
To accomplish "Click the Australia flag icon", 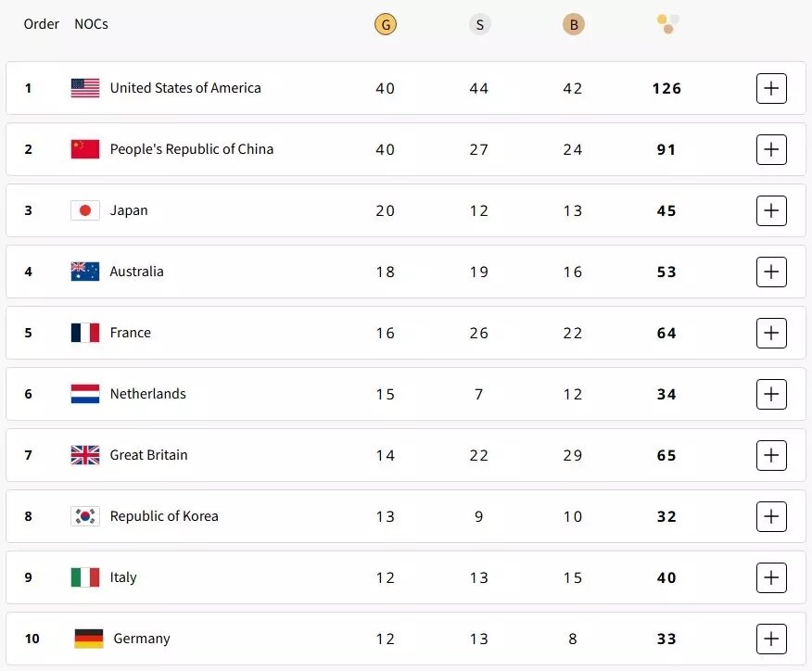I will pos(84,272).
